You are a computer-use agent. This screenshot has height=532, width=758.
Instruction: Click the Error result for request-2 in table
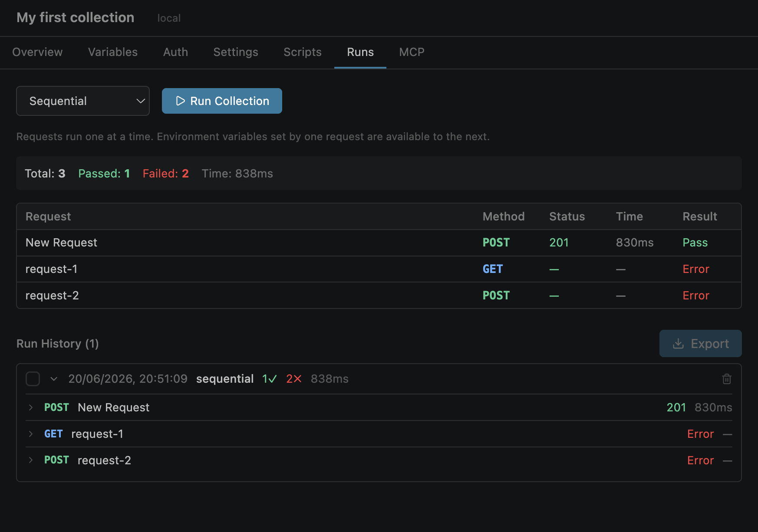point(696,296)
